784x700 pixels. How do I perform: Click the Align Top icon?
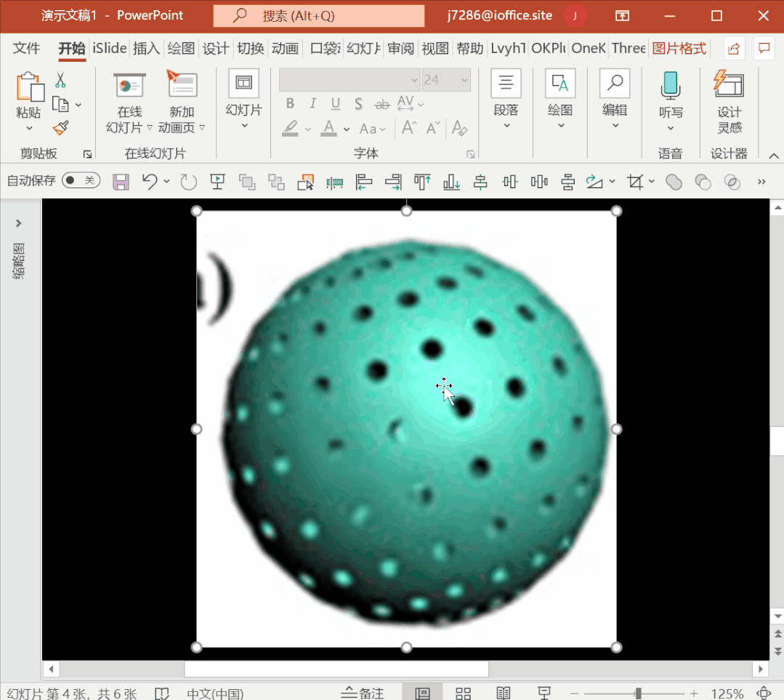click(x=422, y=182)
